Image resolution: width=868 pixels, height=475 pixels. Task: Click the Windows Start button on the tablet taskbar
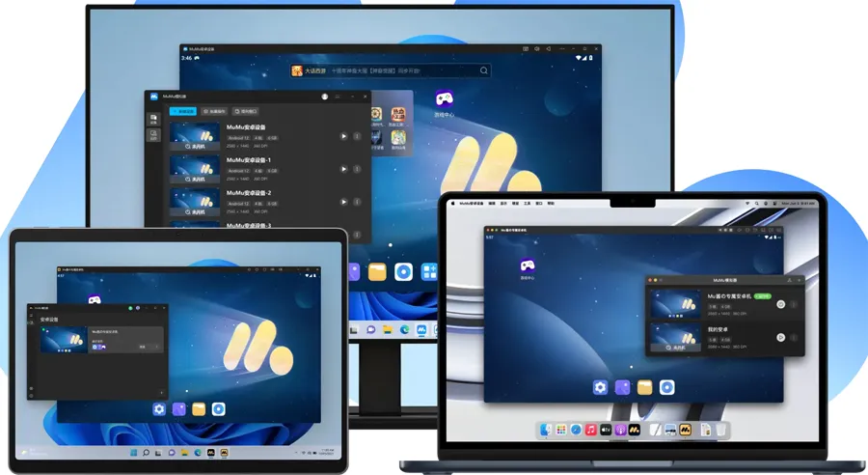(x=133, y=452)
